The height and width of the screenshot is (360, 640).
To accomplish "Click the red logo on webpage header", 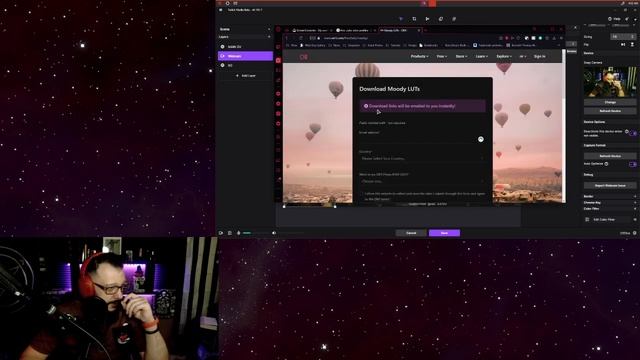I will point(303,57).
